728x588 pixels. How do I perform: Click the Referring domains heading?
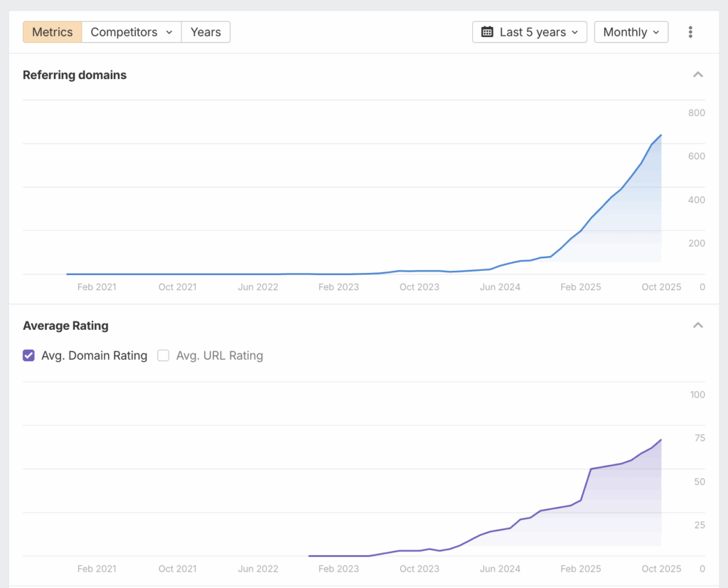click(75, 75)
